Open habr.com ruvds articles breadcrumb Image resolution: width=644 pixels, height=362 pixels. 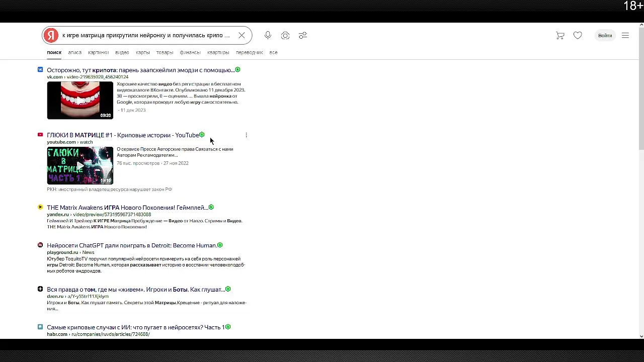pyautogui.click(x=98, y=334)
